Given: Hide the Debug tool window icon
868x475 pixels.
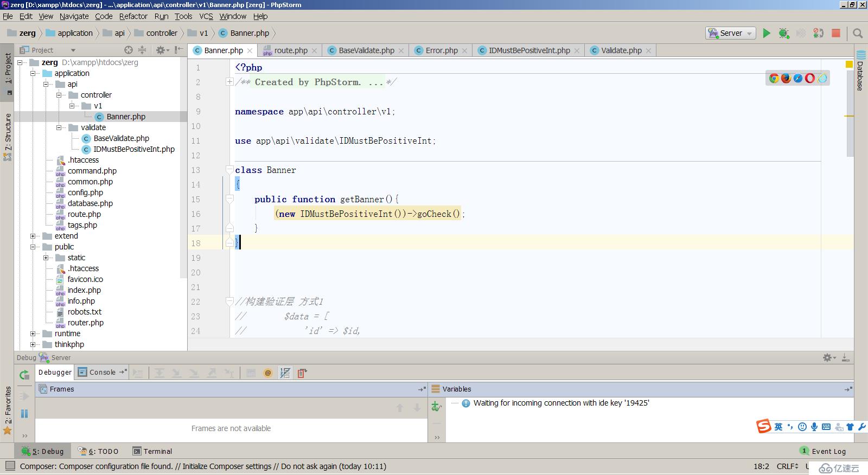Looking at the screenshot, I should (x=845, y=357).
